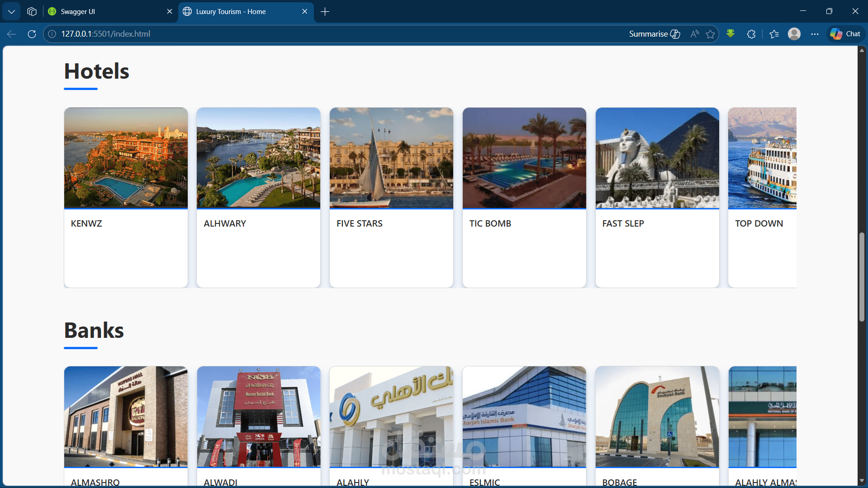Open the tab actions workspaces icon
The image size is (868, 488).
pyautogui.click(x=32, y=12)
